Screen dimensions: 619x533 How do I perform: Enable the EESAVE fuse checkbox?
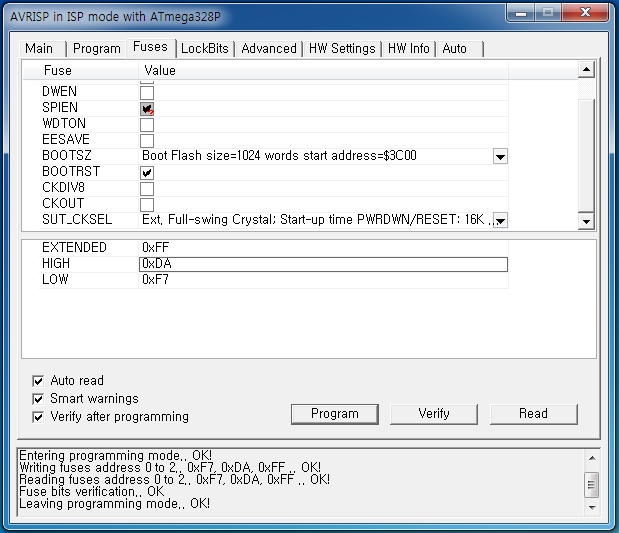click(x=147, y=141)
